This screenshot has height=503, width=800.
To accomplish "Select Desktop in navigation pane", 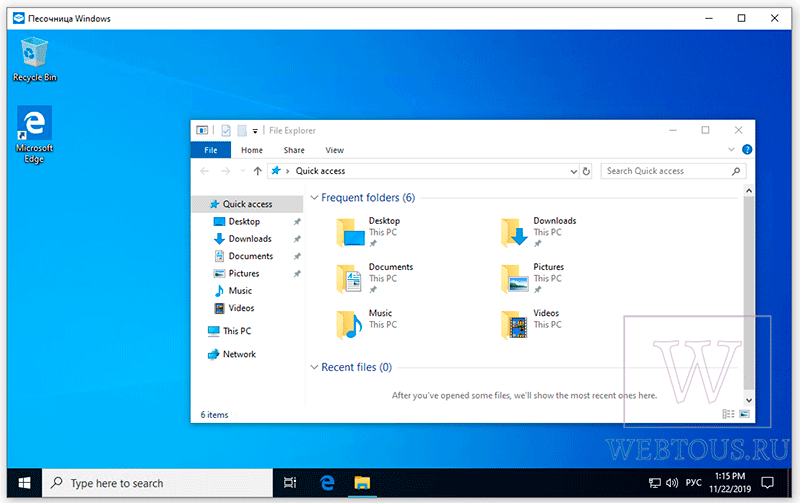I will point(244,221).
